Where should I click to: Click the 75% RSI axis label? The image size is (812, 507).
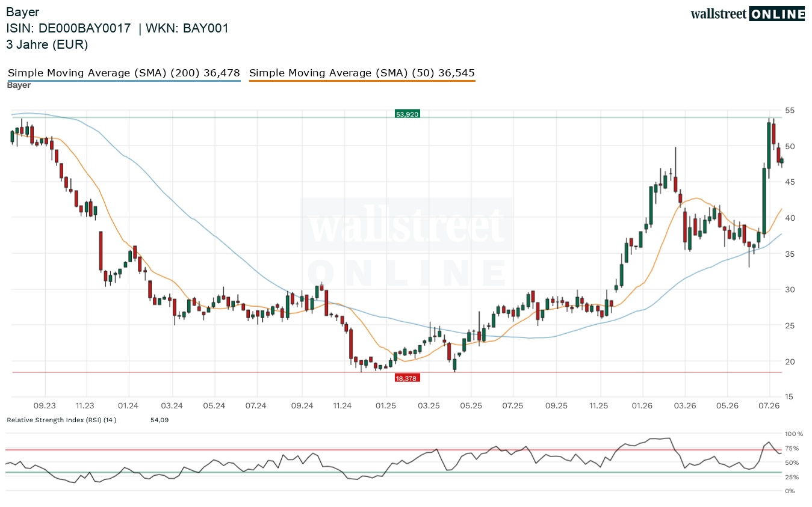point(792,448)
